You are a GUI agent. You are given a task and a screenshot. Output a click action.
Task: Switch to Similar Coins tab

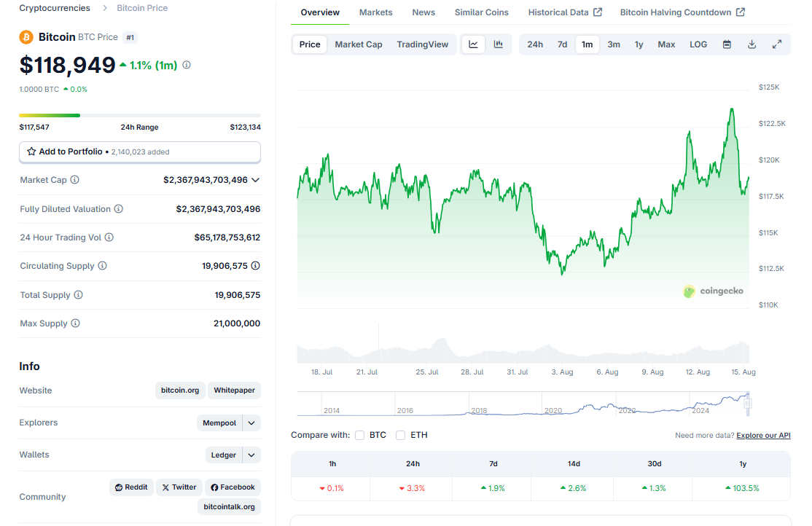tap(482, 12)
